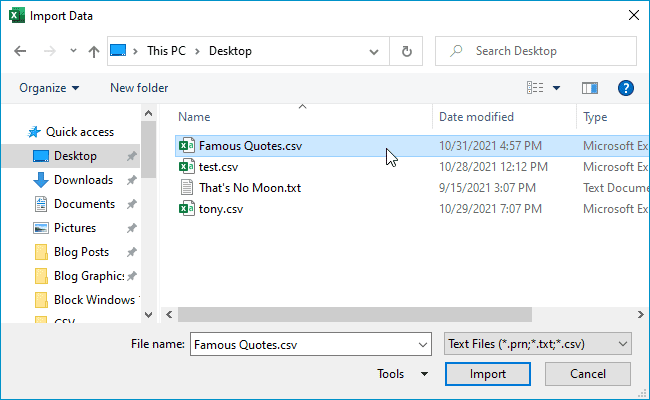
Task: Click the pin icon beside Desktop
Action: coord(131,156)
